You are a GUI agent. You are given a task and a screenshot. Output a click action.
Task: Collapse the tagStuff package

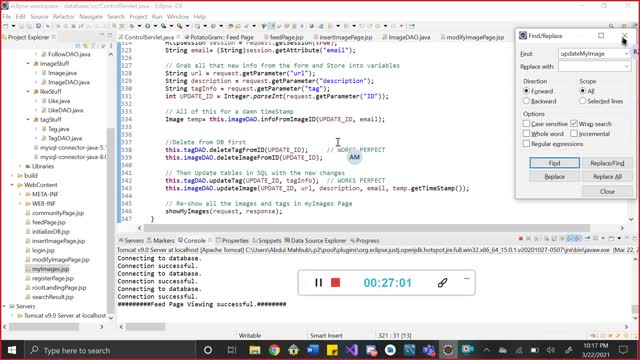point(28,120)
